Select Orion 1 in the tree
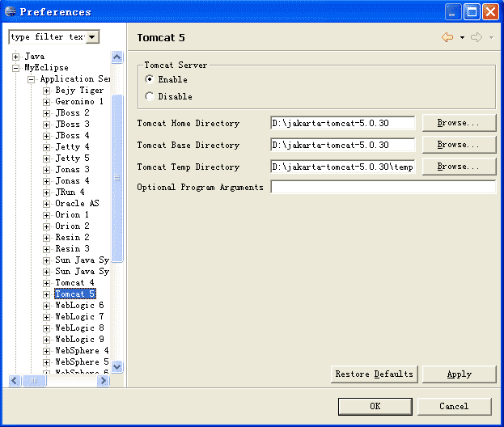 click(72, 214)
